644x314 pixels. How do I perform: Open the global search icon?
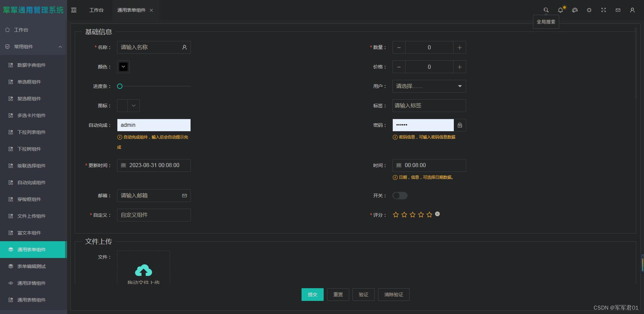pyautogui.click(x=546, y=10)
